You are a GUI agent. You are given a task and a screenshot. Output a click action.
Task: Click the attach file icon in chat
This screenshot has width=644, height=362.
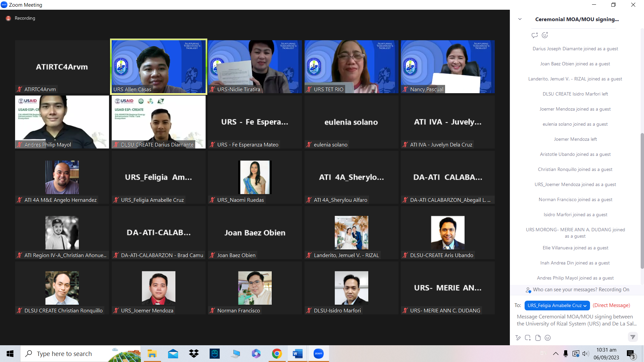tap(538, 338)
